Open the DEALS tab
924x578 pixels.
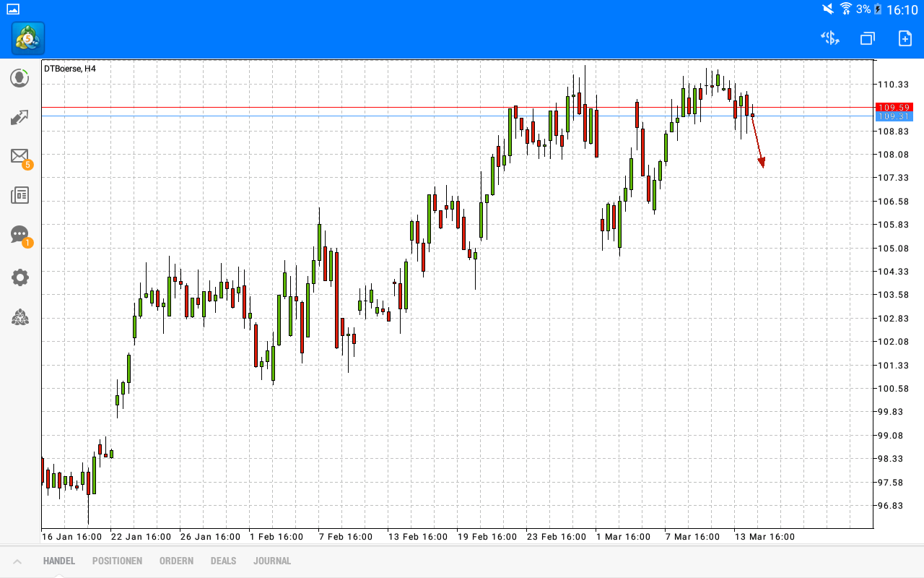[223, 561]
